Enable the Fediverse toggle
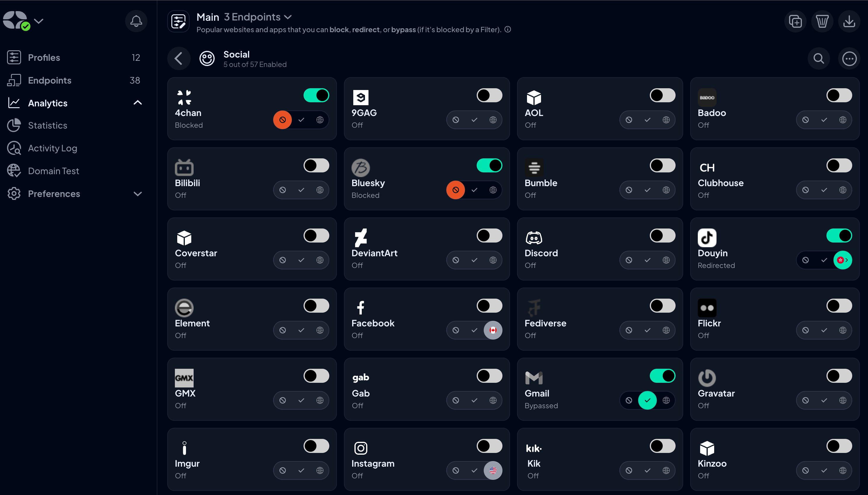Viewport: 868px width, 495px height. [x=662, y=306]
